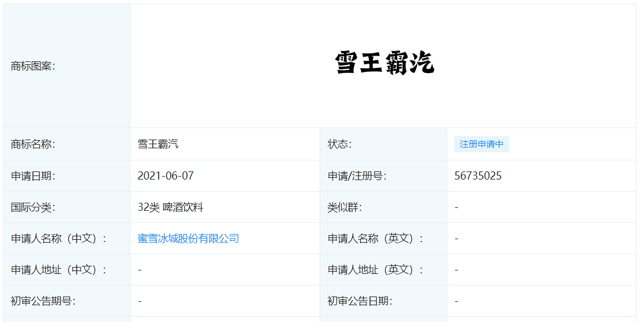Click the 状态 label
This screenshot has width=644, height=322.
pyautogui.click(x=339, y=145)
